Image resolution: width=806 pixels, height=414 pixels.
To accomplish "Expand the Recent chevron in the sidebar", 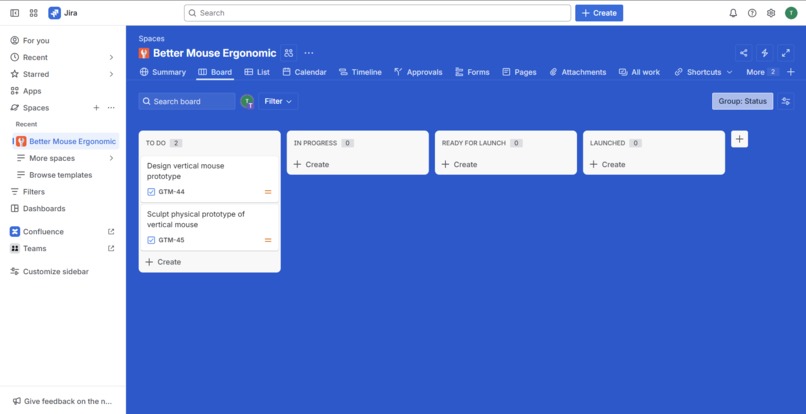I will [x=111, y=57].
